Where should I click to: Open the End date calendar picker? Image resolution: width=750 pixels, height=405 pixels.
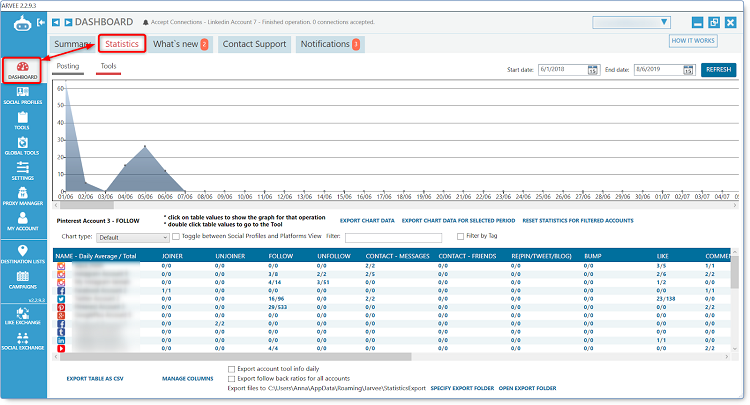pos(688,70)
